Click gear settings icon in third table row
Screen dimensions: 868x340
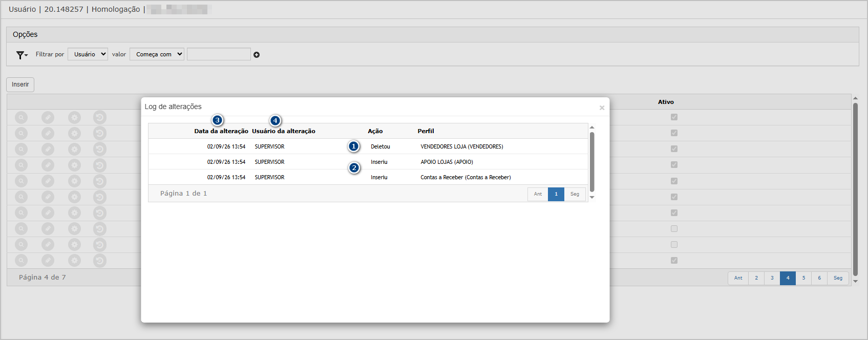[x=74, y=149]
